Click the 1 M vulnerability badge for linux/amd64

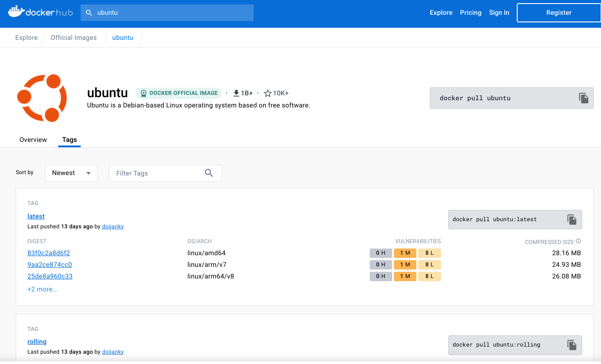pos(405,253)
